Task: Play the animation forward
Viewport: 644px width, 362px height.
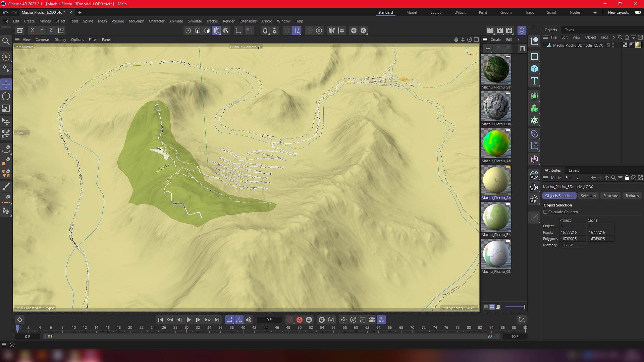Action: (x=189, y=320)
